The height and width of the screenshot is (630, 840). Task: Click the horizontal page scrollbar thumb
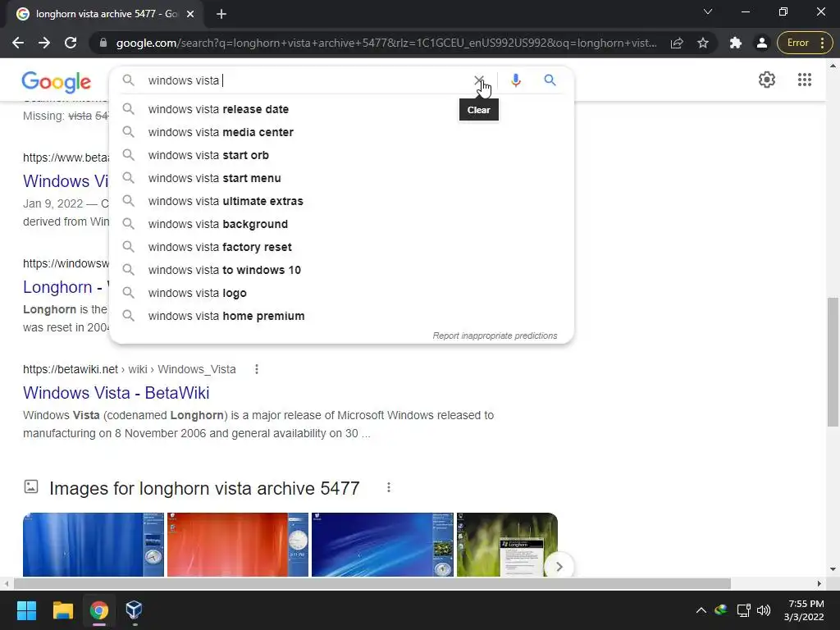pyautogui.click(x=372, y=583)
